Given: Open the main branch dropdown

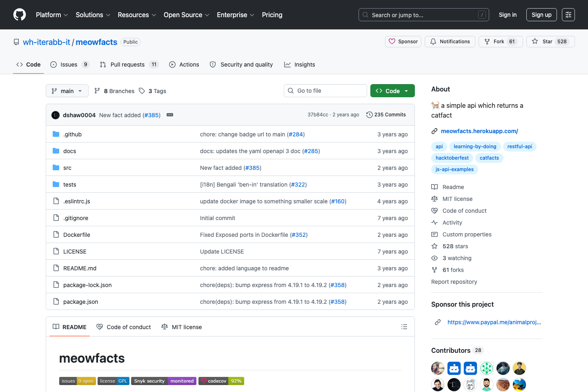Looking at the screenshot, I should [x=67, y=91].
